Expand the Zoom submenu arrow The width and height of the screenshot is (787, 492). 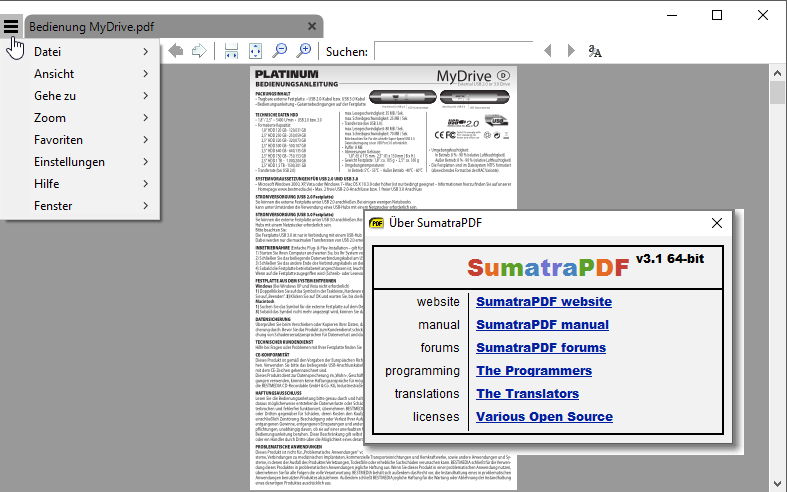pyautogui.click(x=146, y=118)
